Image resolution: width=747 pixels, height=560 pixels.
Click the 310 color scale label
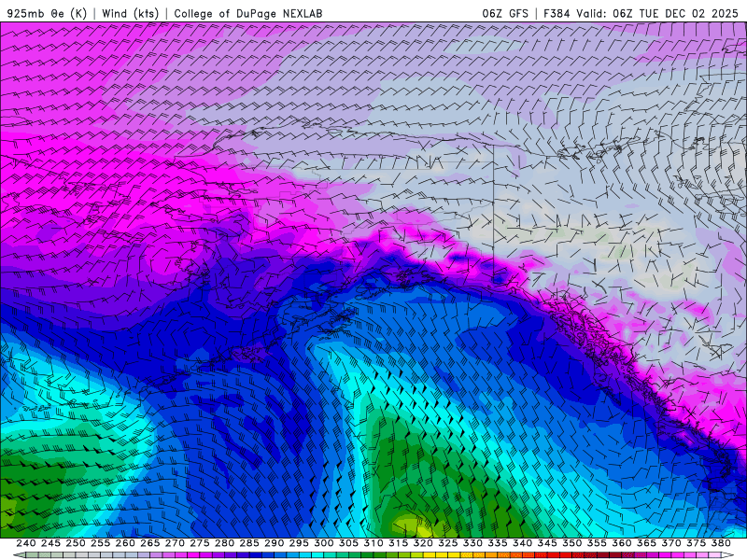[x=373, y=543]
